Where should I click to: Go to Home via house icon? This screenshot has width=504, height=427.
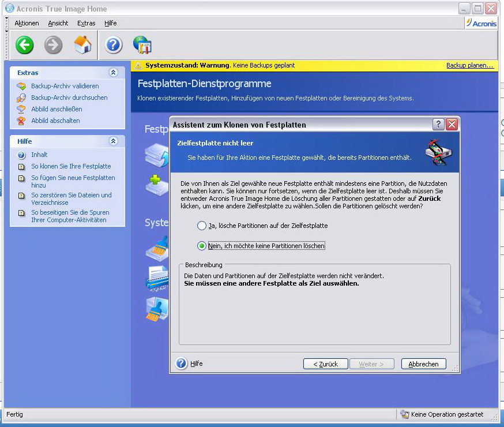click(82, 44)
